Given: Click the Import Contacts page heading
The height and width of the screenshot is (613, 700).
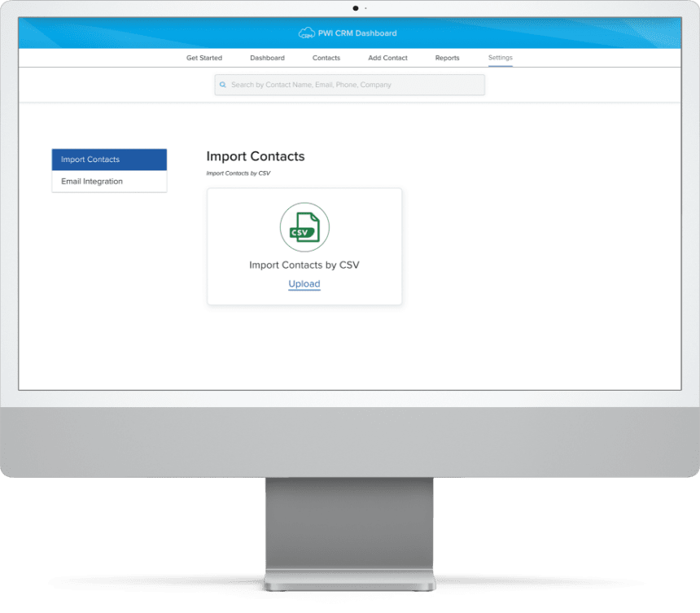Looking at the screenshot, I should [256, 156].
